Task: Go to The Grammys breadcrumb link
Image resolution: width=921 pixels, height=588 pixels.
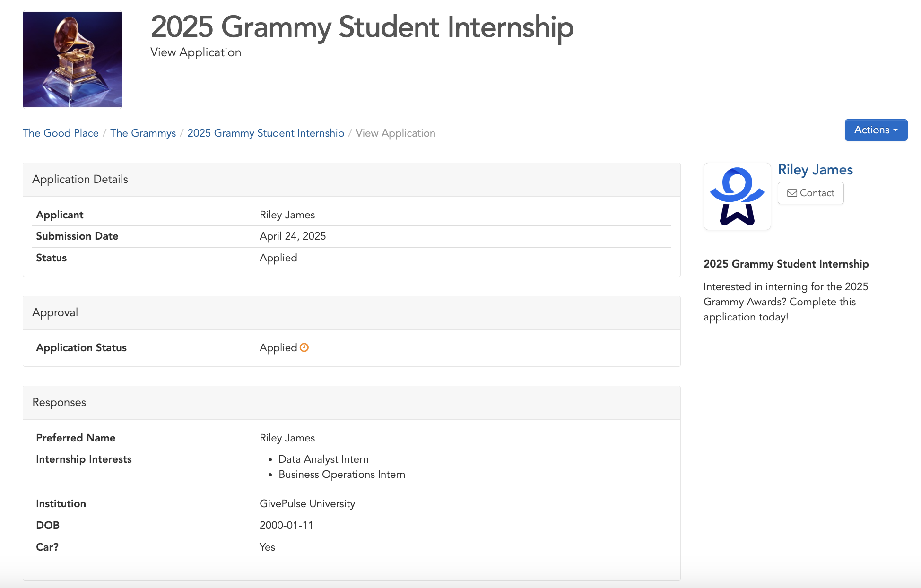Action: [143, 133]
